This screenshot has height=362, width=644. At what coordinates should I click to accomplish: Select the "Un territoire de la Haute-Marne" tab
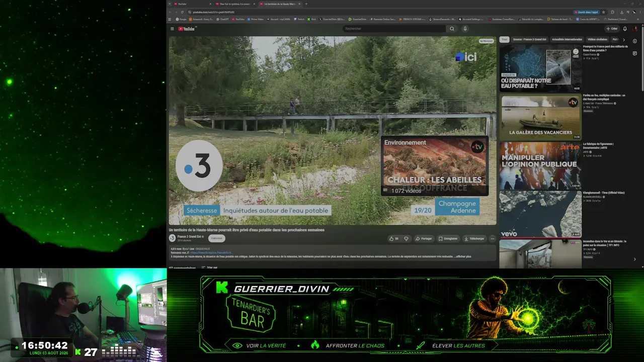pos(279,4)
